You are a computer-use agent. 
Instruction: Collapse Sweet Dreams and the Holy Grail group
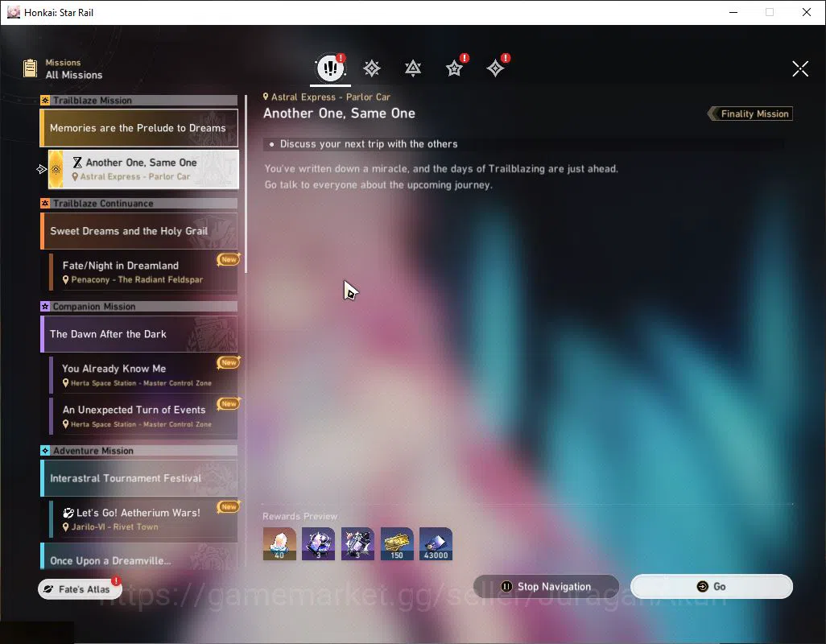tap(139, 231)
